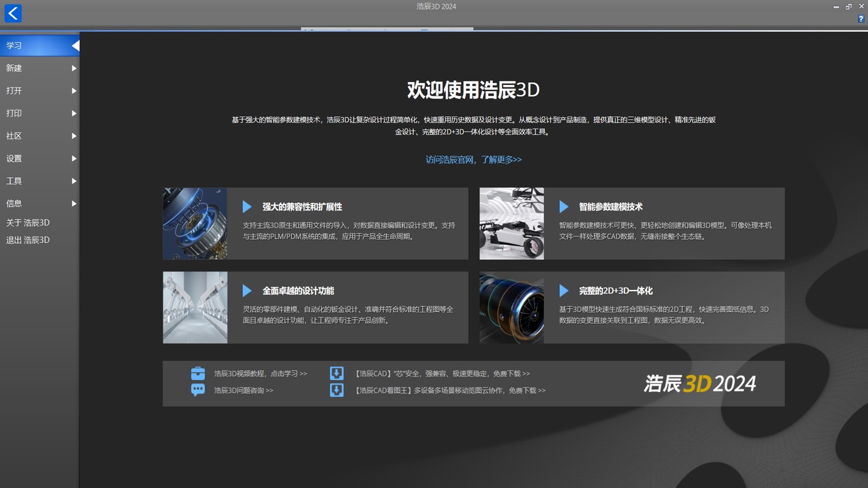Click 退出 浩辰3D to exit

coord(28,240)
